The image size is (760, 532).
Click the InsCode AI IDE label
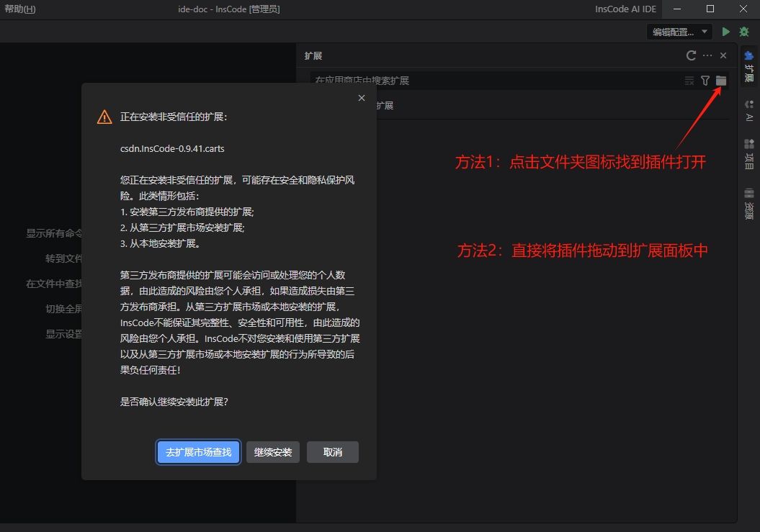pyautogui.click(x=625, y=9)
